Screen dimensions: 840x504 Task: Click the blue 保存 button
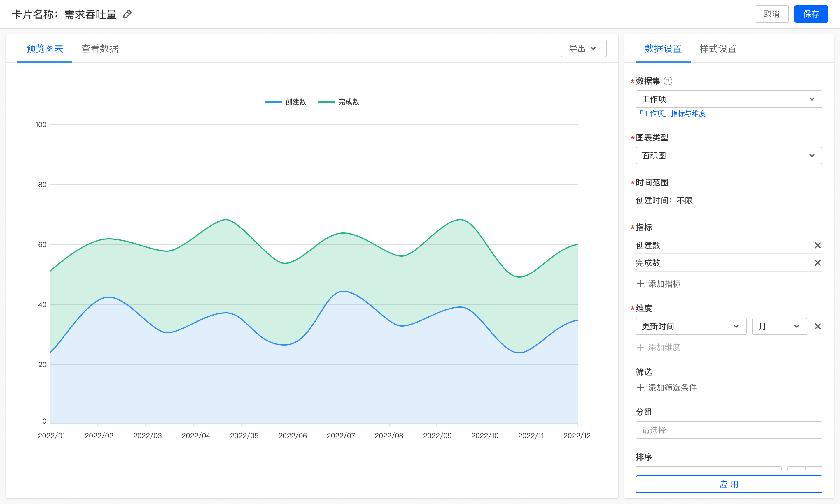pos(811,14)
